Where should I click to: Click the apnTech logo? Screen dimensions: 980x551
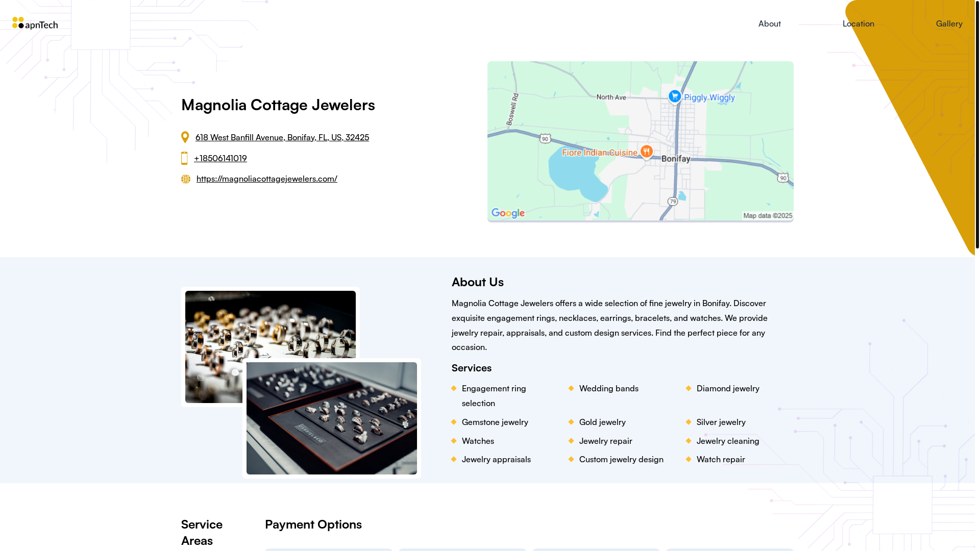click(35, 23)
